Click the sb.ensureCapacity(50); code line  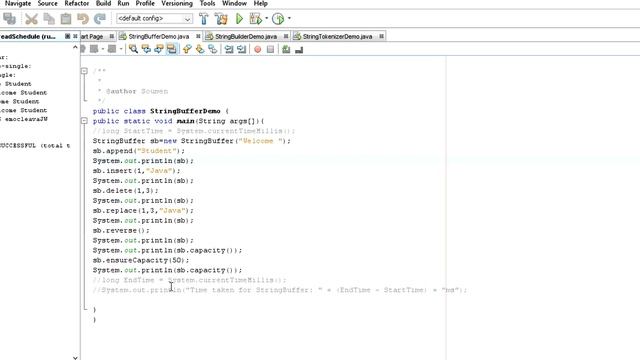point(141,260)
